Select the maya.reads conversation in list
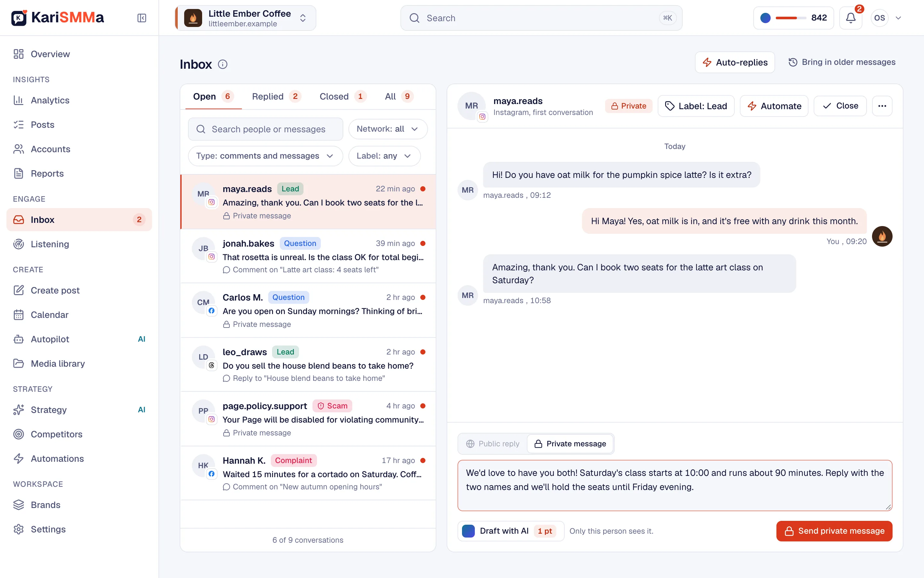 point(308,202)
